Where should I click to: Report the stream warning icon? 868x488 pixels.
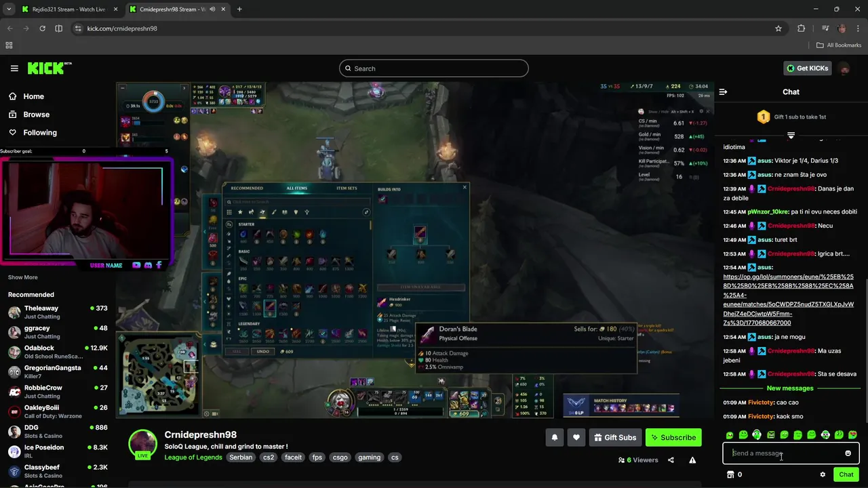coord(692,460)
